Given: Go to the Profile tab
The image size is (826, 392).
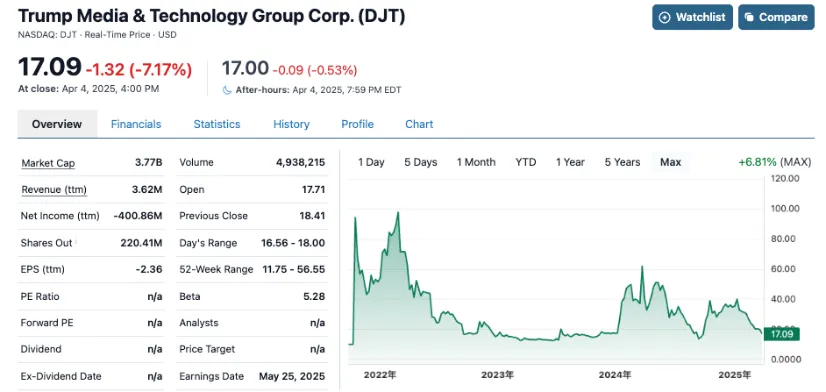Looking at the screenshot, I should coord(358,124).
